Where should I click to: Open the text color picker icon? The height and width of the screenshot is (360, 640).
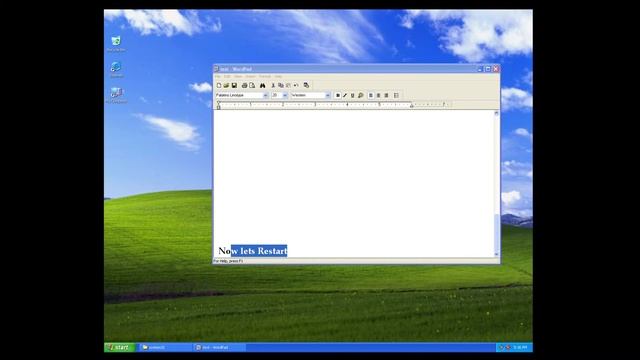(x=360, y=95)
